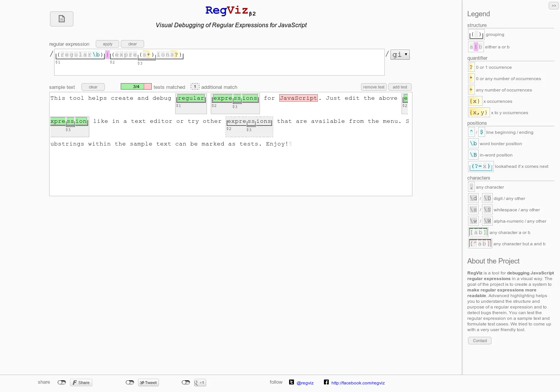The width and height of the screenshot is (560, 392).
Task: Click the '(s+)' group in the regex
Action: 147,55
